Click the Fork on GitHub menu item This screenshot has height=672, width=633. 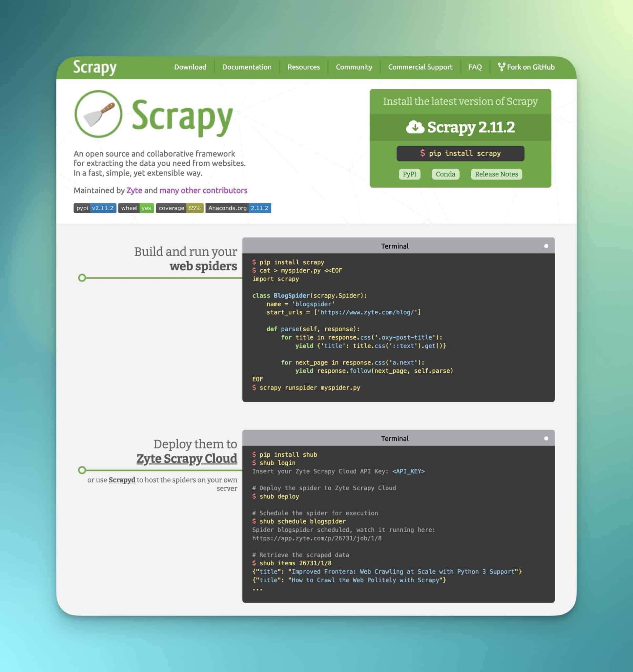pos(526,67)
